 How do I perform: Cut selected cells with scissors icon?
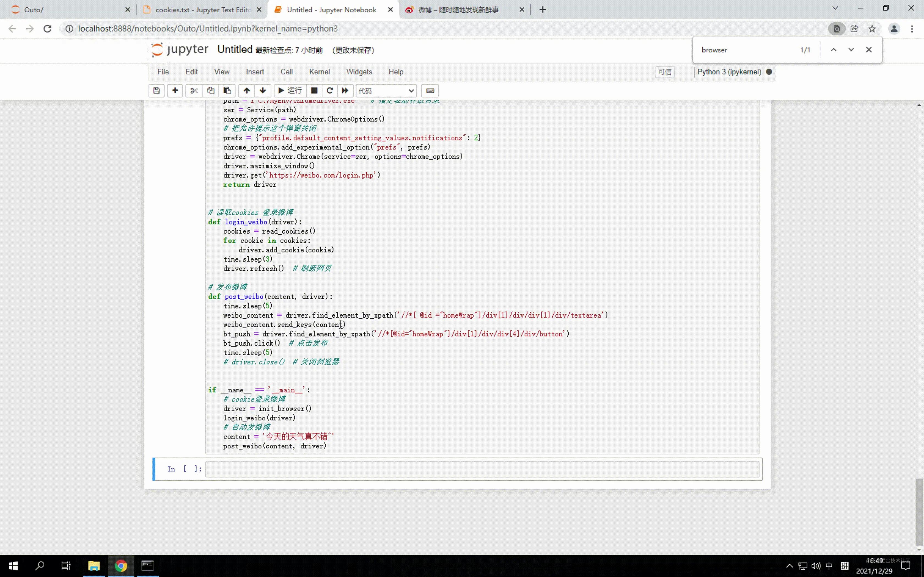pyautogui.click(x=194, y=90)
